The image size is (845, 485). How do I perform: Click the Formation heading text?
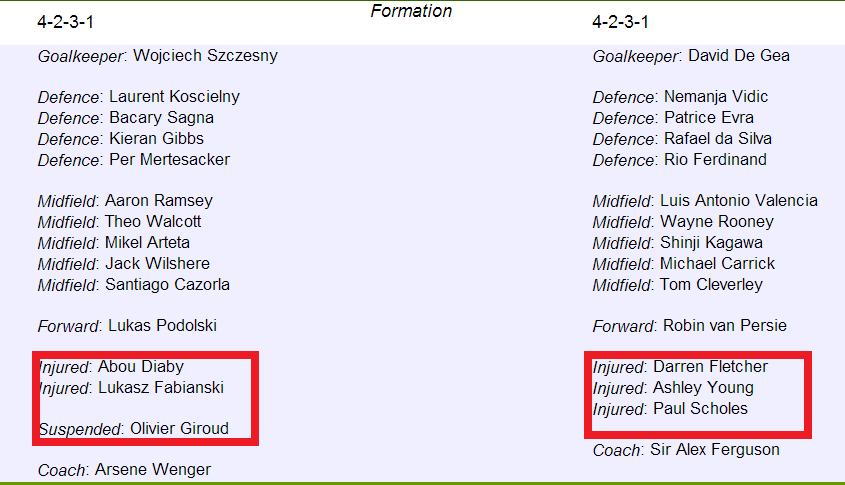[x=411, y=11]
